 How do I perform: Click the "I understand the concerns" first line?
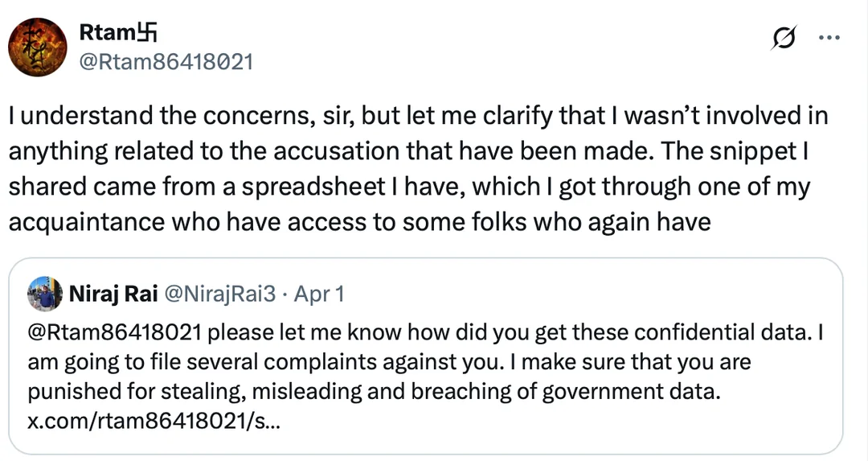pyautogui.click(x=418, y=116)
